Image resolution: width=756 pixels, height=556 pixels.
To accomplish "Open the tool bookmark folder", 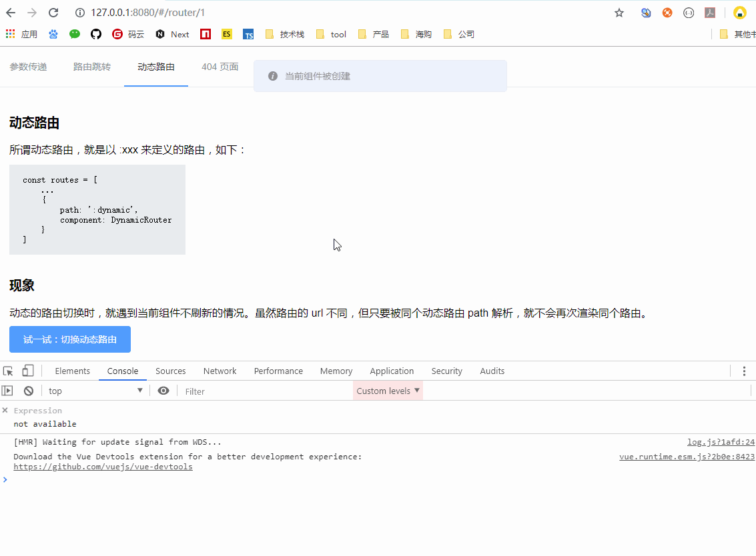I will click(x=331, y=34).
